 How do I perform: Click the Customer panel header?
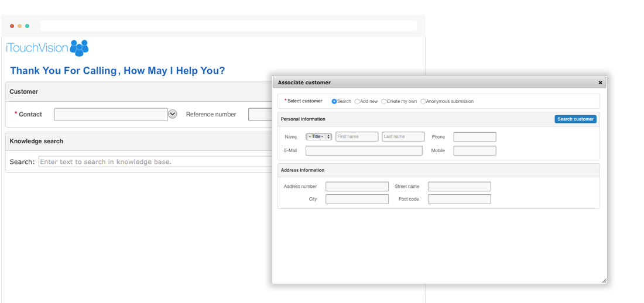click(x=139, y=92)
